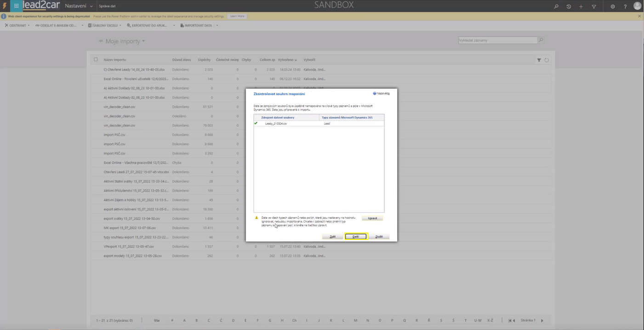
Task: Toggle the select-all checkbox in grid header
Action: click(x=96, y=59)
